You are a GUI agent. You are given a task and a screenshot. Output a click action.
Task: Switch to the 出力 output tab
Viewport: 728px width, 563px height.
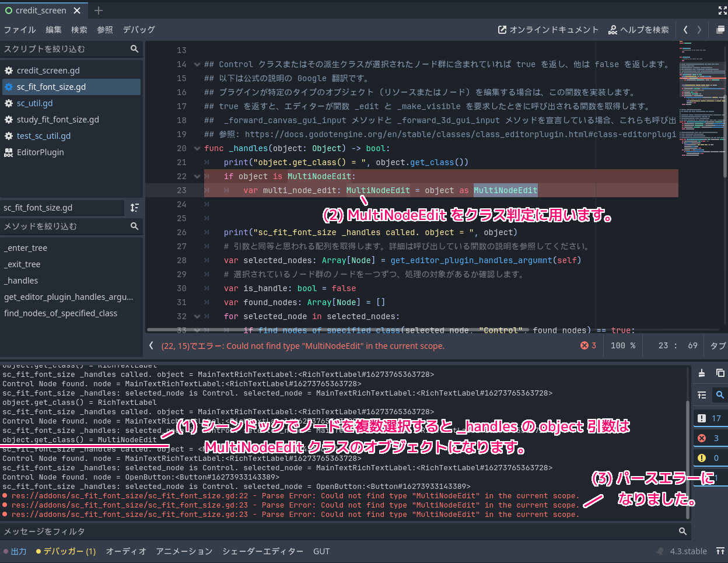click(15, 551)
